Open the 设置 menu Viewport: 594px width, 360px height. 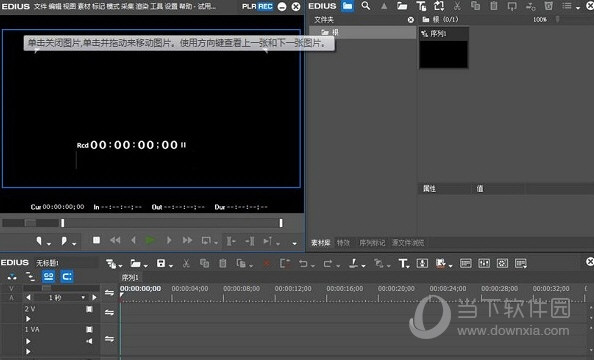(x=171, y=6)
